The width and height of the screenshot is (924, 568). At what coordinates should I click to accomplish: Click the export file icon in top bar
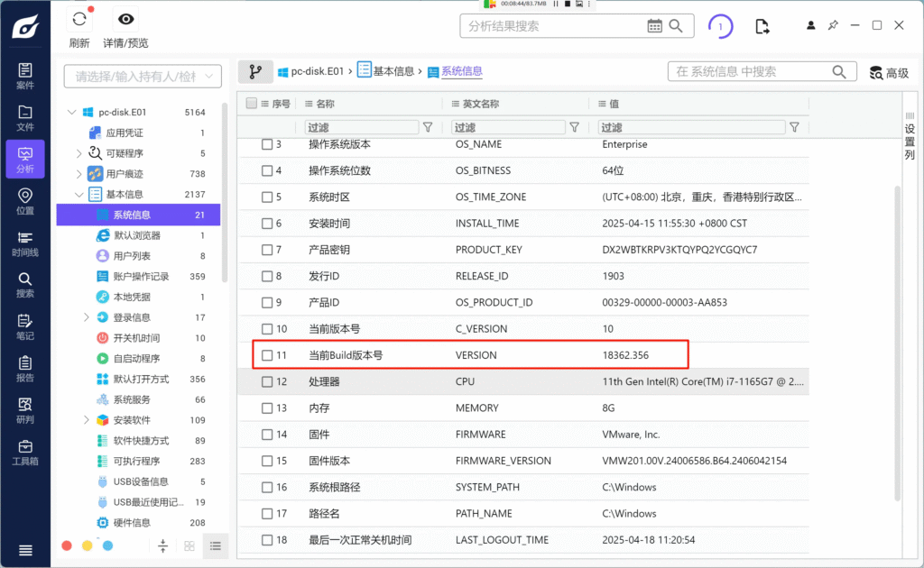tap(762, 26)
